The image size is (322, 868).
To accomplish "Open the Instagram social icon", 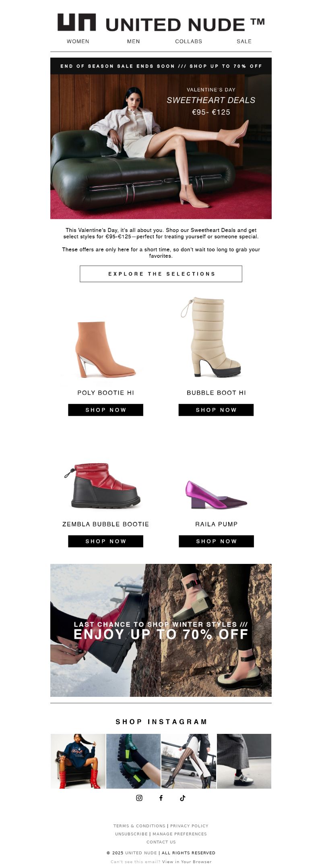I will (139, 798).
